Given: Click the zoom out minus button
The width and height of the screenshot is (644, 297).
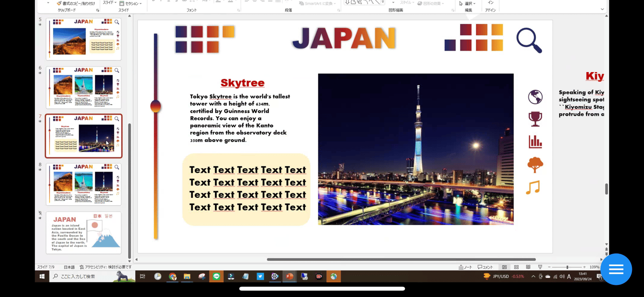Looking at the screenshot, I should [x=549, y=267].
